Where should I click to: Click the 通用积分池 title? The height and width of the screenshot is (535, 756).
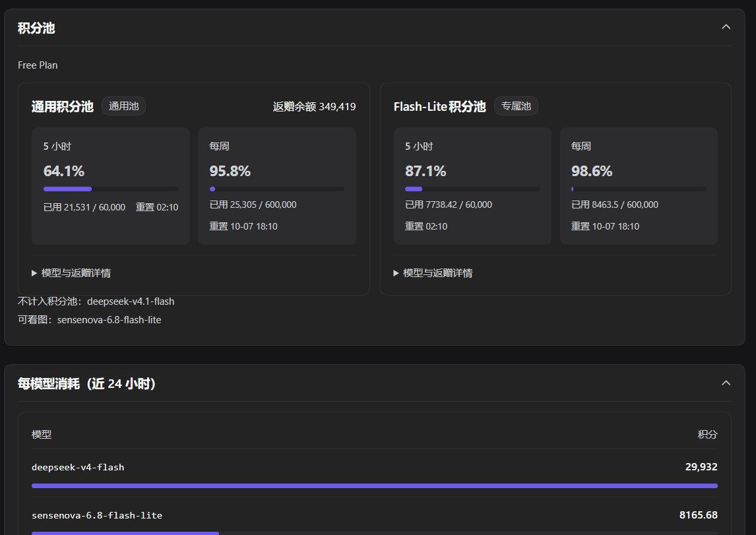point(62,106)
